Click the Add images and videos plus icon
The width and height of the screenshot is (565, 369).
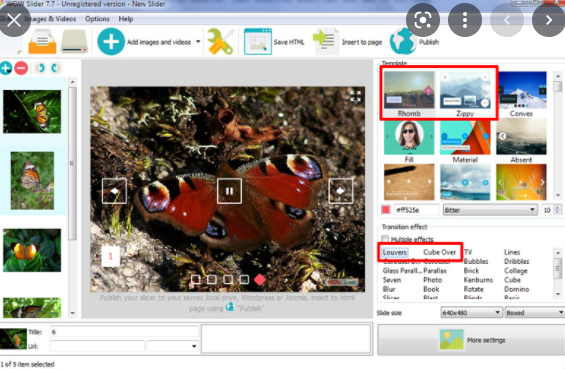[111, 41]
